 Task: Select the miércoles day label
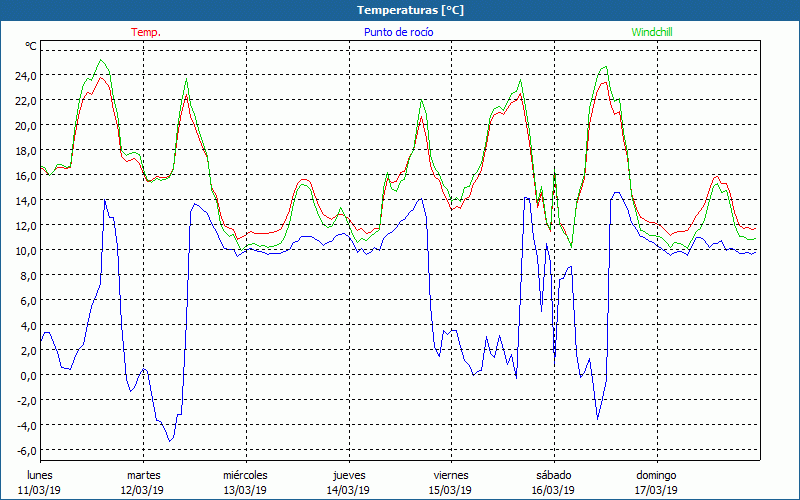click(x=245, y=475)
